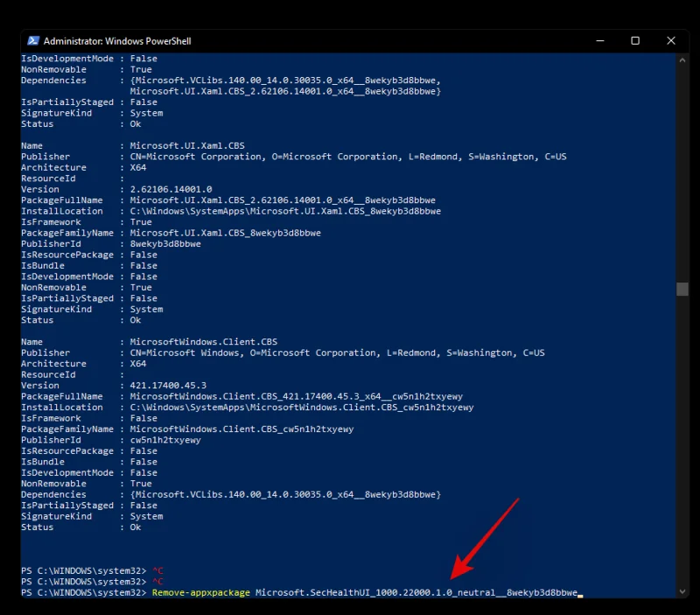This screenshot has width=700, height=615.
Task: Click the PackageFamilyName value Microsoft.UI.Xaml.CBS_8wekyb3d8bbwe
Action: click(x=226, y=233)
